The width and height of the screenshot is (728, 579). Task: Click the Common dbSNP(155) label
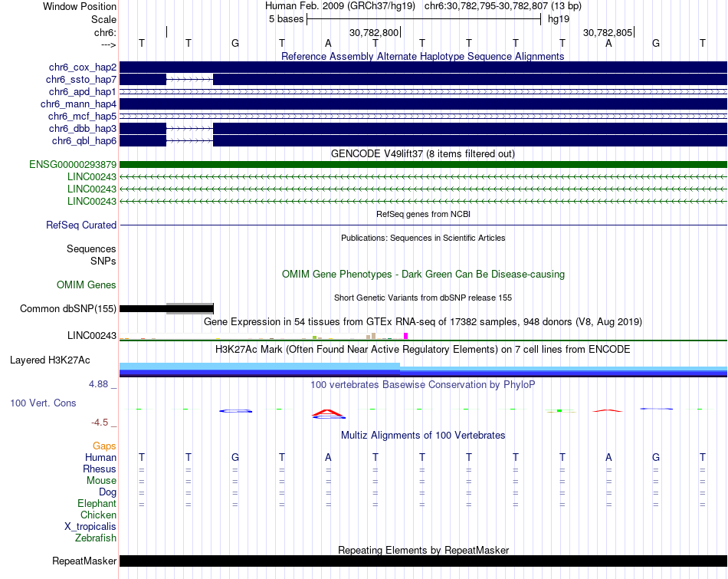coord(68,308)
